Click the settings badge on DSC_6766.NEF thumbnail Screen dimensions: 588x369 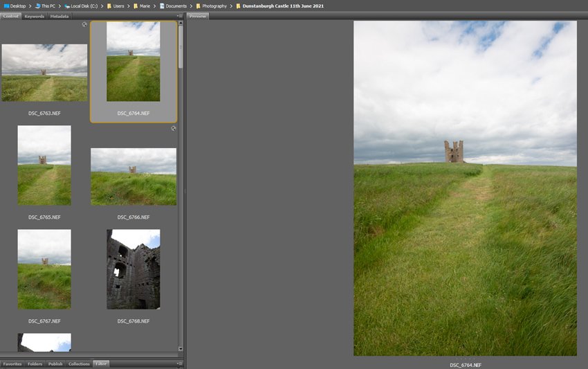(x=173, y=128)
